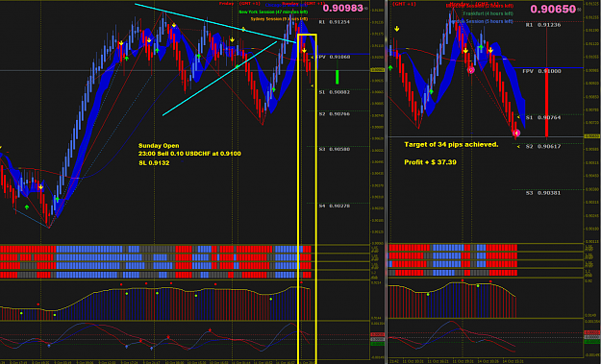Select S4 0.90278 support label
601x364 pixels.
point(335,206)
